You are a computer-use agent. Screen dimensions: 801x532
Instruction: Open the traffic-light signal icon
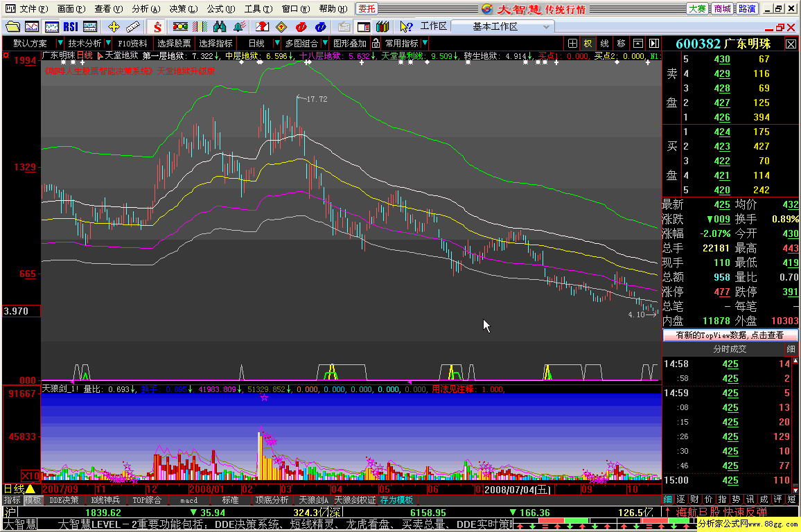pyautogui.click(x=180, y=26)
